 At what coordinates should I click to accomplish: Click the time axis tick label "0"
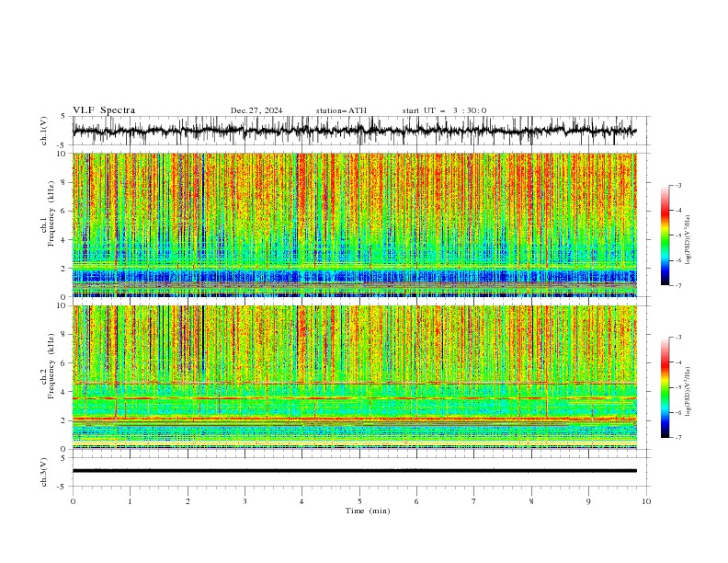[x=73, y=501]
